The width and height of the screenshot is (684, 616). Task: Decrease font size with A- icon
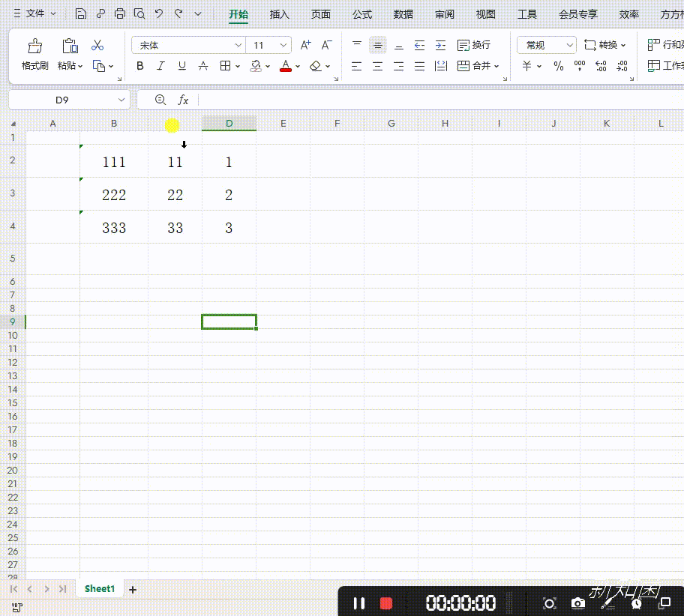pos(327,45)
